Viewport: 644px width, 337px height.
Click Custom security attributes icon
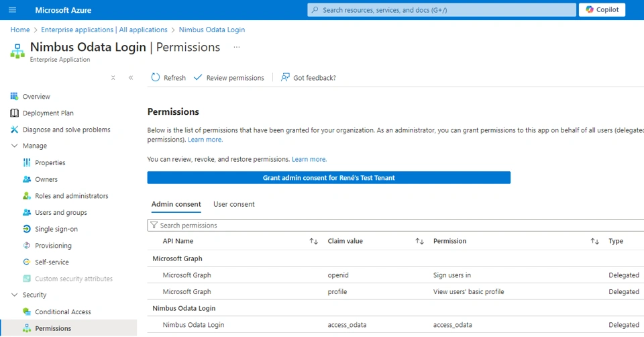[x=27, y=279]
